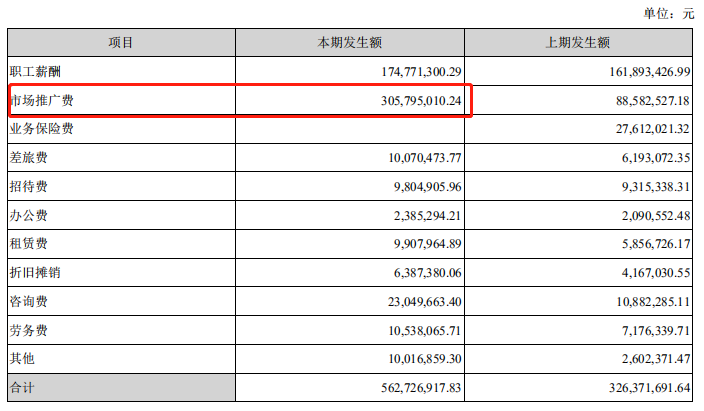Select the 租赁费 row label
Viewport: 704px width, 411px height.
[x=29, y=243]
